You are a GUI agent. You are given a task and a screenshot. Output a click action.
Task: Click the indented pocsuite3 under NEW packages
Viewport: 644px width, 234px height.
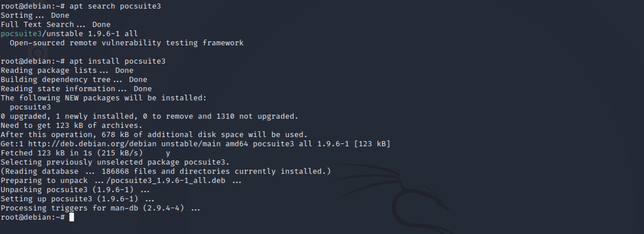[x=30, y=107]
